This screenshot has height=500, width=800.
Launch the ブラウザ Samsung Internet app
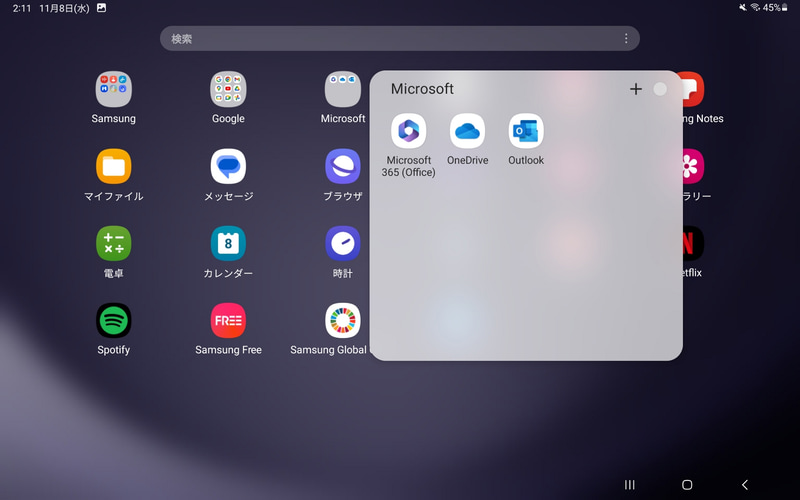click(343, 166)
